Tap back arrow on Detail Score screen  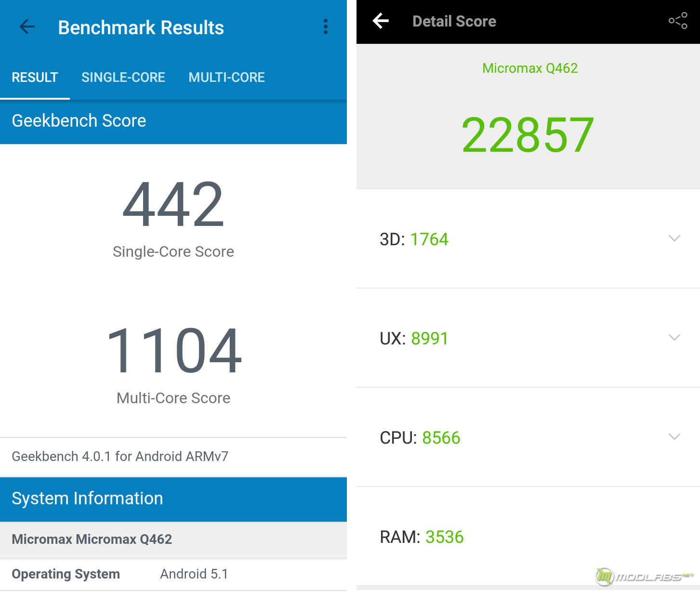pyautogui.click(x=381, y=21)
